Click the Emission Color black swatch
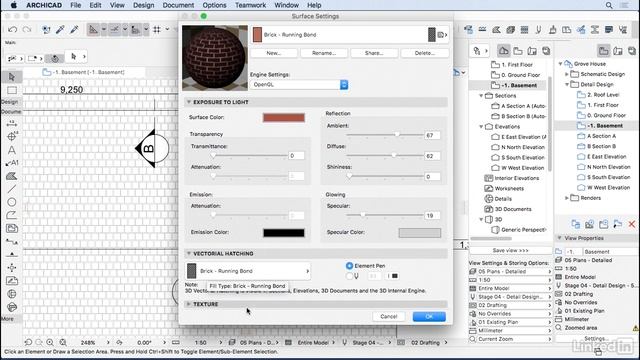 coord(284,233)
